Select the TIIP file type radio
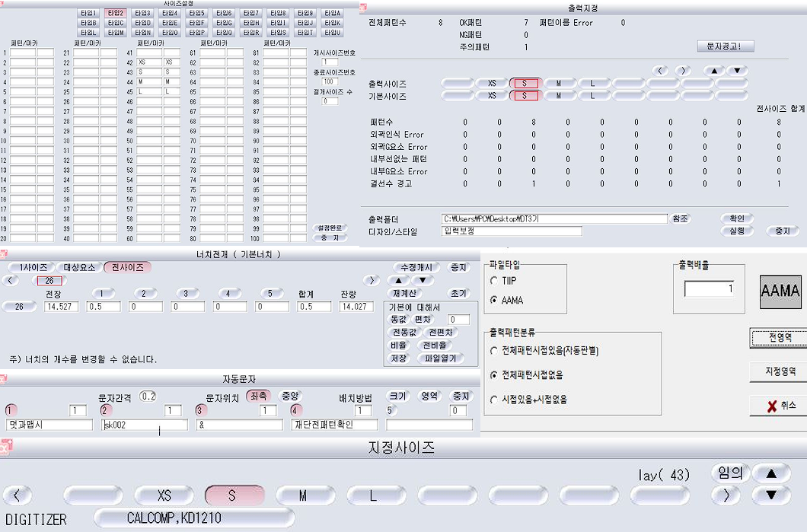 [494, 281]
